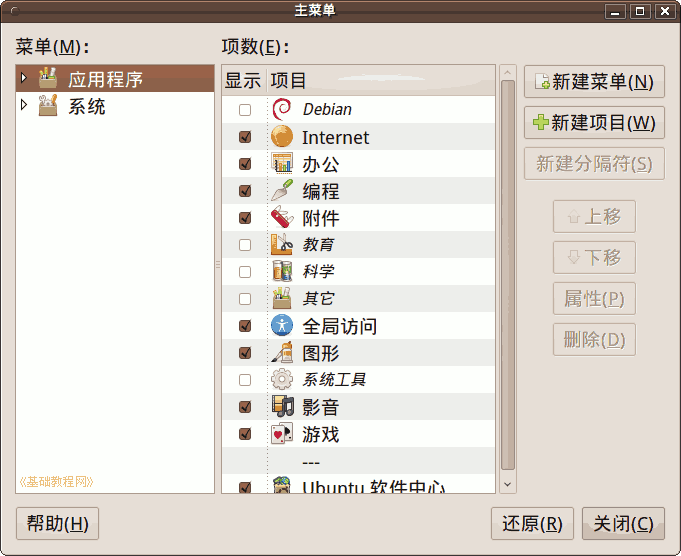681x556 pixels.
Task: Select the 系统工具 item text
Action: click(x=334, y=380)
